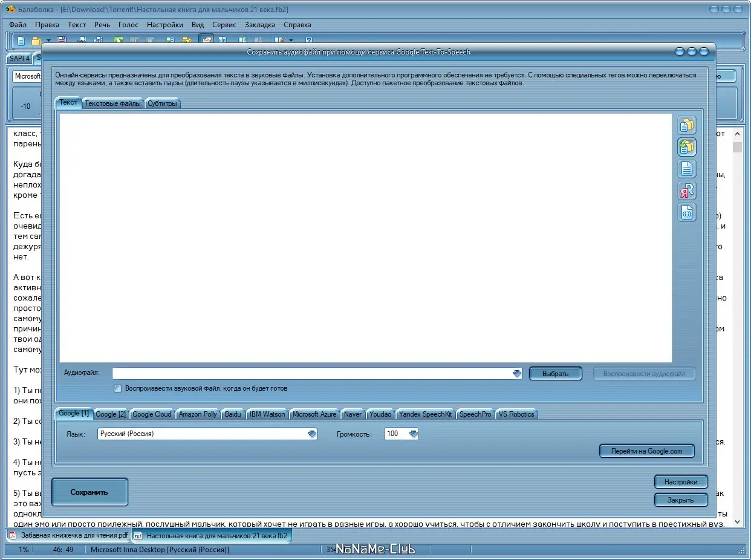Click the copy-documents icon beside the text area
This screenshot has height=560, width=751.
686,125
